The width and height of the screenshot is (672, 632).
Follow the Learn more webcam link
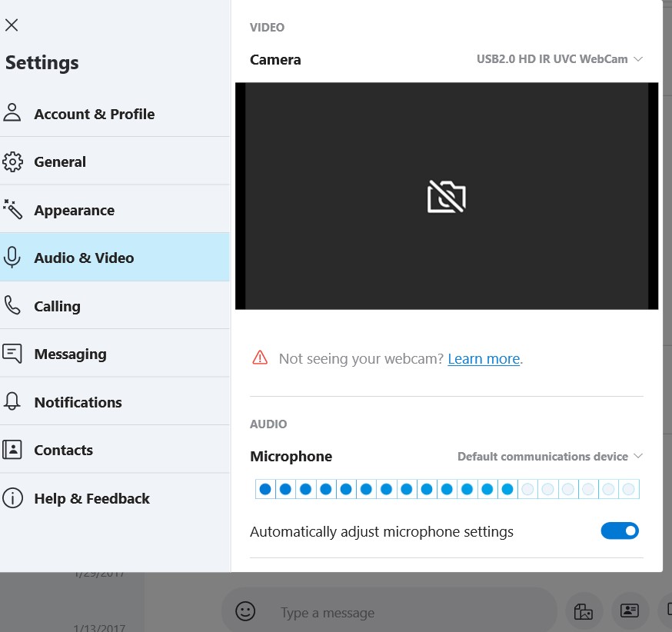pos(484,358)
